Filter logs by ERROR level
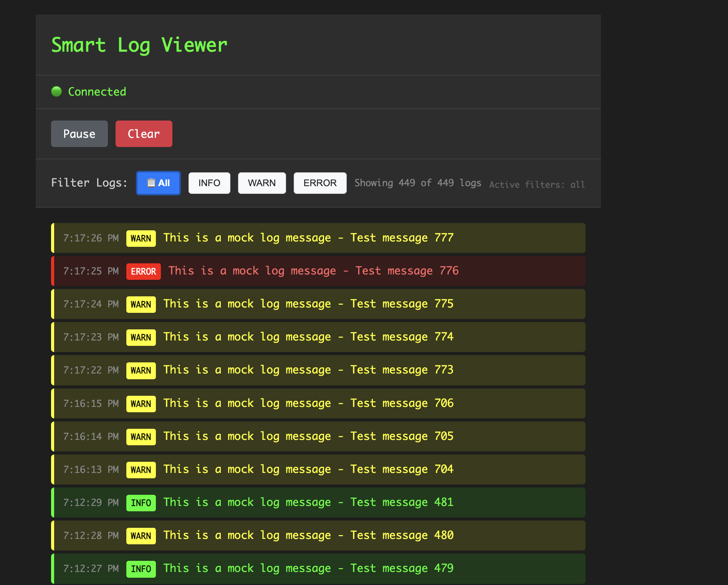Viewport: 728px width, 585px height. (320, 183)
